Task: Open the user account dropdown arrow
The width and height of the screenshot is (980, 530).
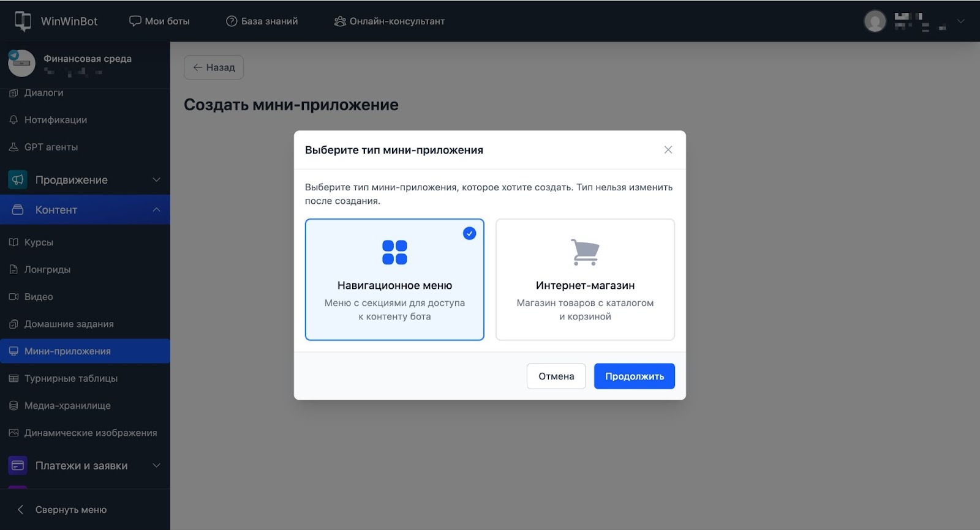Action: (x=960, y=21)
